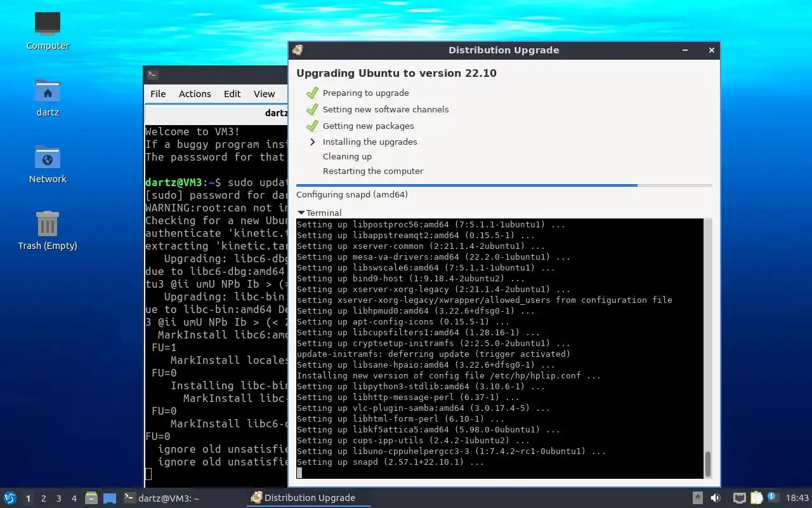The height and width of the screenshot is (508, 812).
Task: Click the 'Welcome to VM3!' line in terminal window
Action: tap(193, 131)
